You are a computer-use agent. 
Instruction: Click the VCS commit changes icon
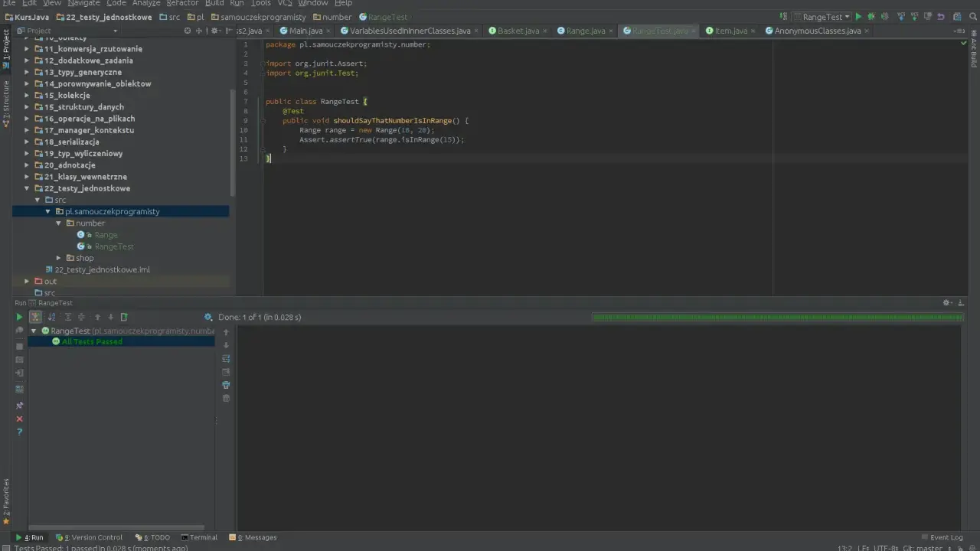click(x=914, y=17)
